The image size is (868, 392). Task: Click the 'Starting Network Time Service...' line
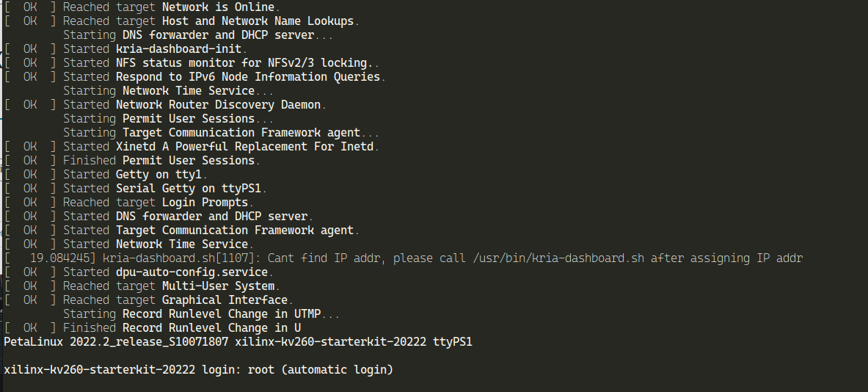pyautogui.click(x=169, y=91)
